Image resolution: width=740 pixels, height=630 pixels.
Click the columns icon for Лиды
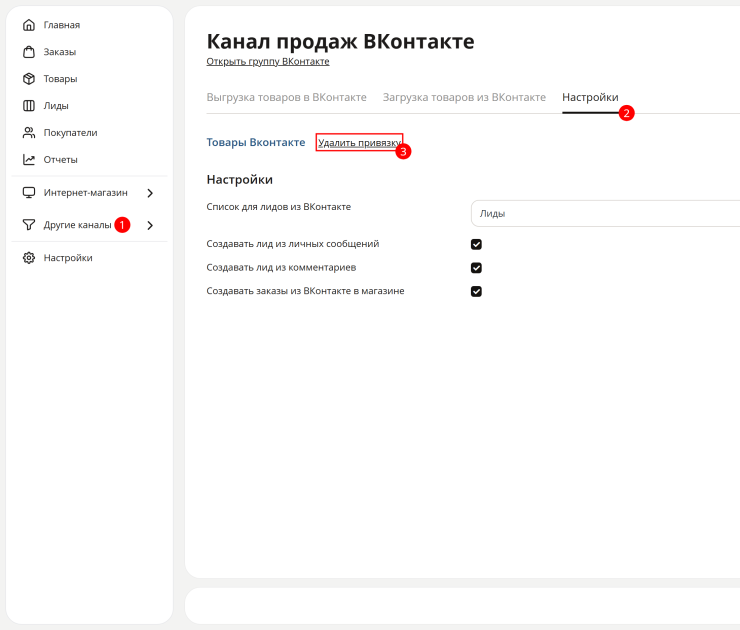coord(29,106)
